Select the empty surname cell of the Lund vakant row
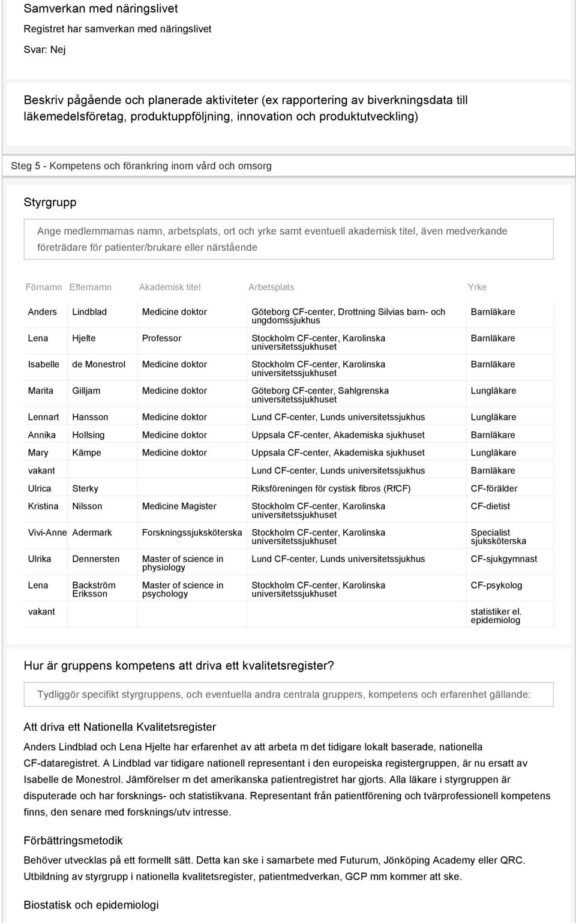 pyautogui.click(x=103, y=471)
